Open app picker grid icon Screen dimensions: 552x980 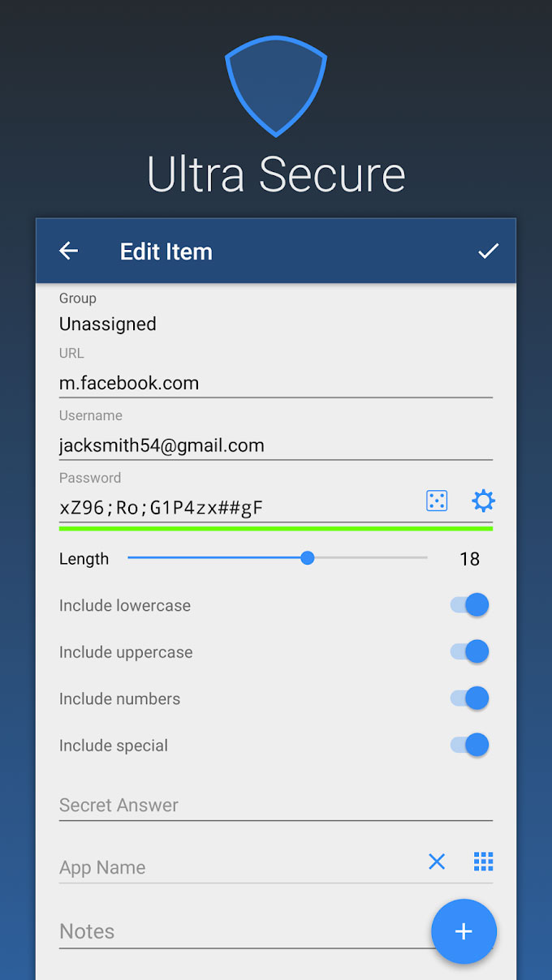484,862
